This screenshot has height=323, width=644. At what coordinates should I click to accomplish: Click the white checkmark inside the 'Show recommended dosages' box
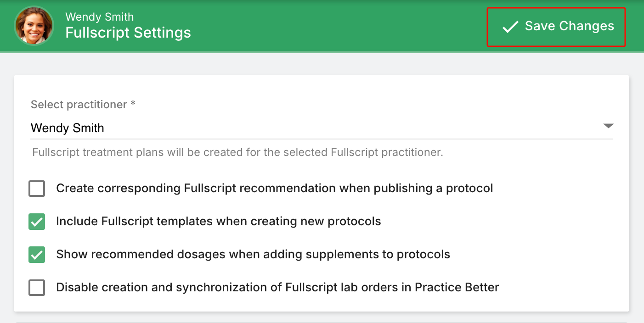(37, 255)
